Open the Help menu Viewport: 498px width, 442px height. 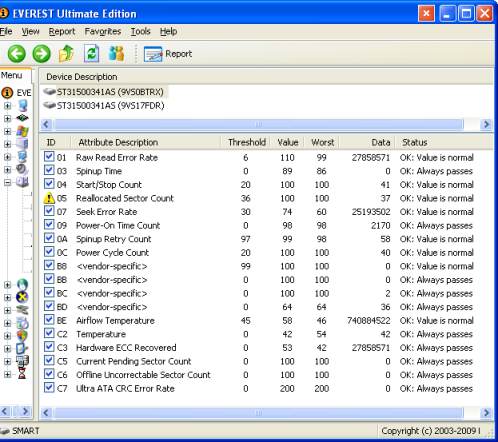[x=168, y=31]
